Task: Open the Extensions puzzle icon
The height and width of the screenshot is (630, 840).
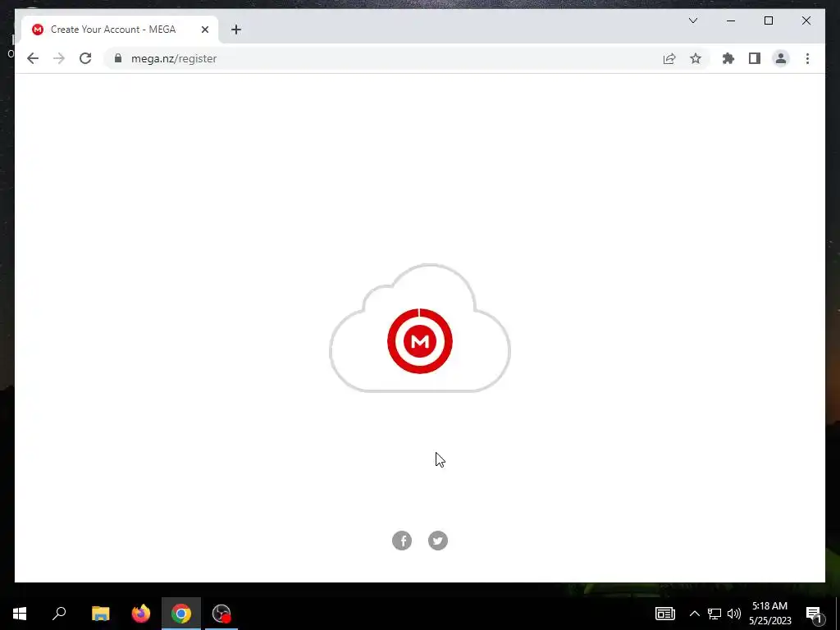Action: tap(728, 58)
